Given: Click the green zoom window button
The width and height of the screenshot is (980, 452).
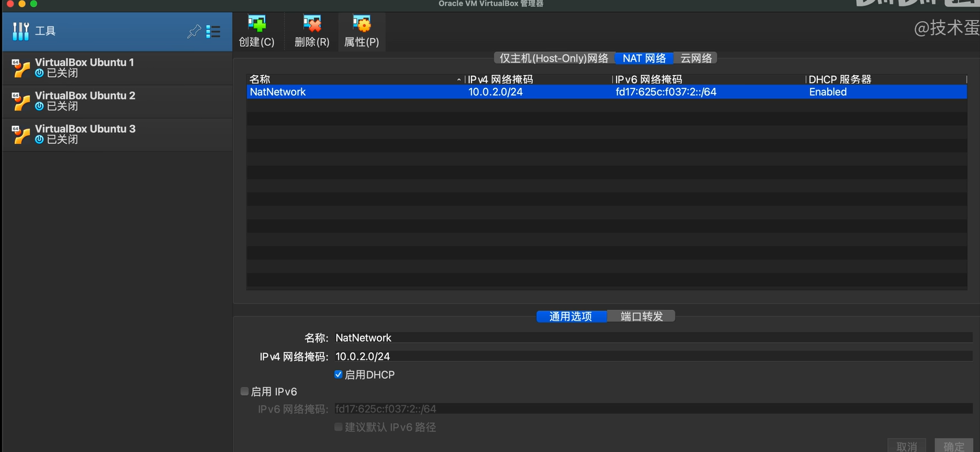Looking at the screenshot, I should coord(34,4).
